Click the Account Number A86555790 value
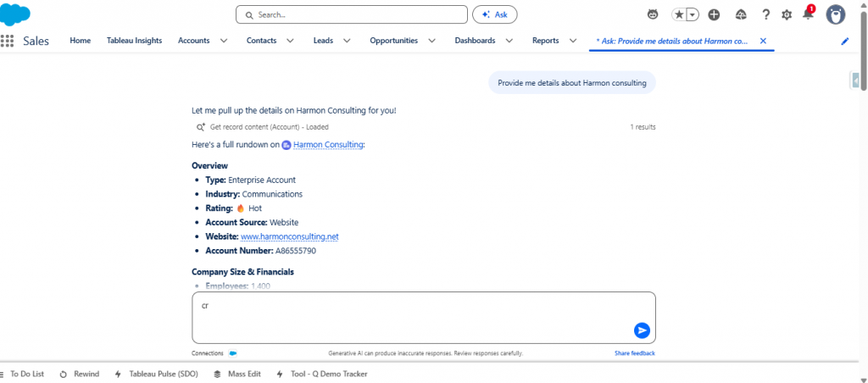This screenshot has width=868, height=383. click(x=296, y=251)
